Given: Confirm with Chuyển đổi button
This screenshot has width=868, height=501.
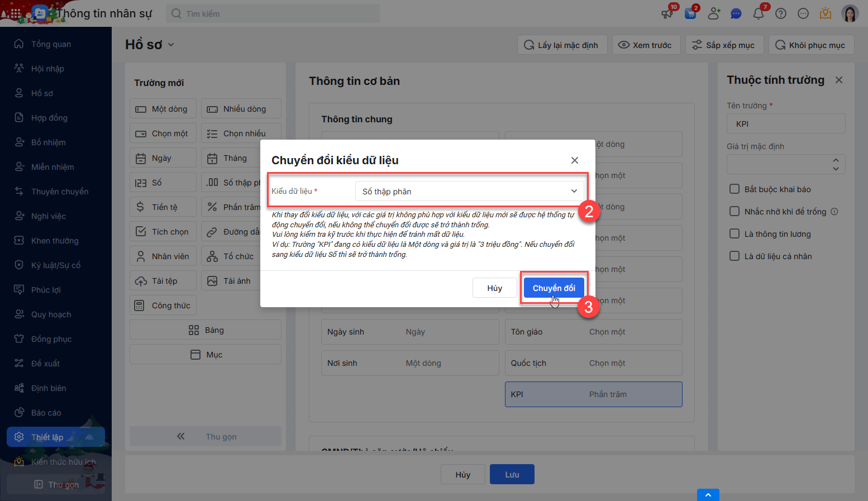Looking at the screenshot, I should tap(554, 288).
